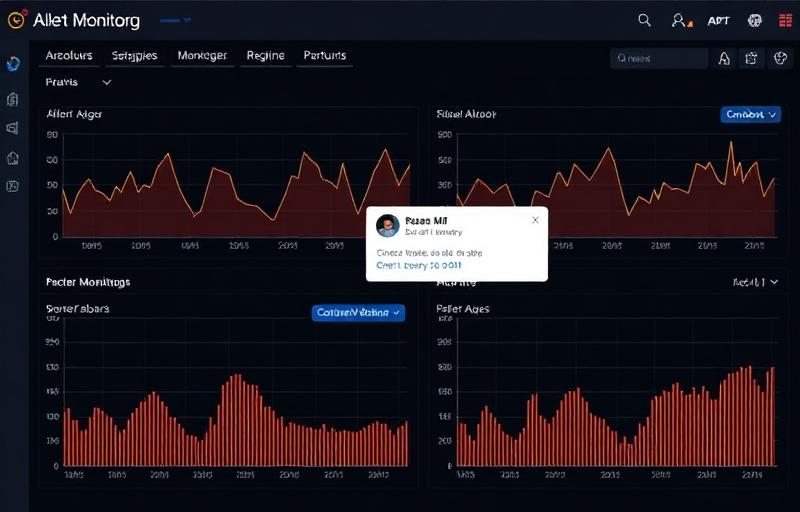The image size is (800, 512).
Task: Open the blue dropdown above top-right chart
Action: pyautogui.click(x=750, y=115)
